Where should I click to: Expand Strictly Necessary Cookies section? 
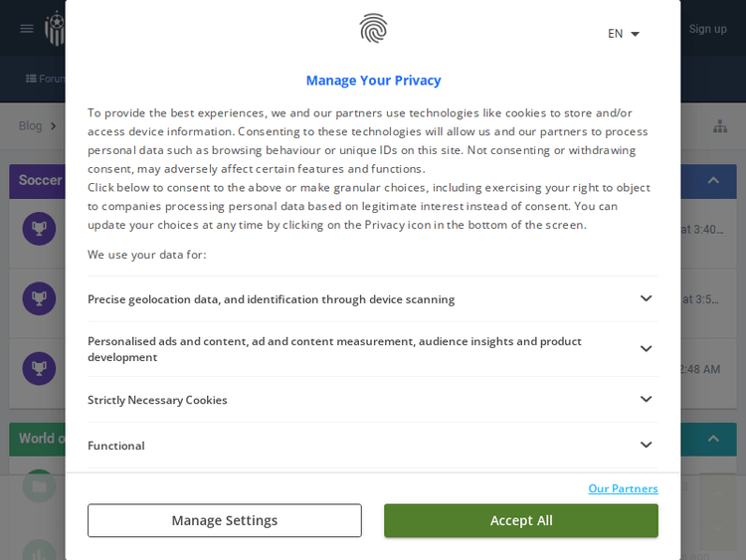click(646, 399)
